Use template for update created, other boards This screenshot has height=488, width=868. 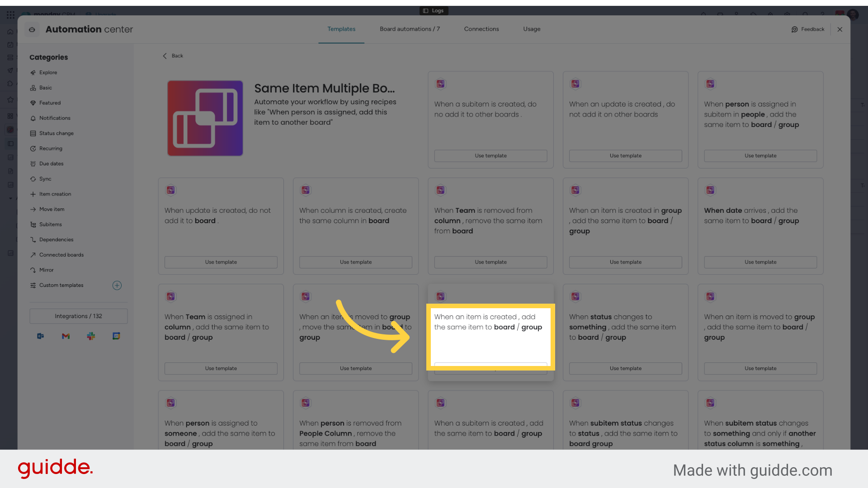[x=626, y=156]
